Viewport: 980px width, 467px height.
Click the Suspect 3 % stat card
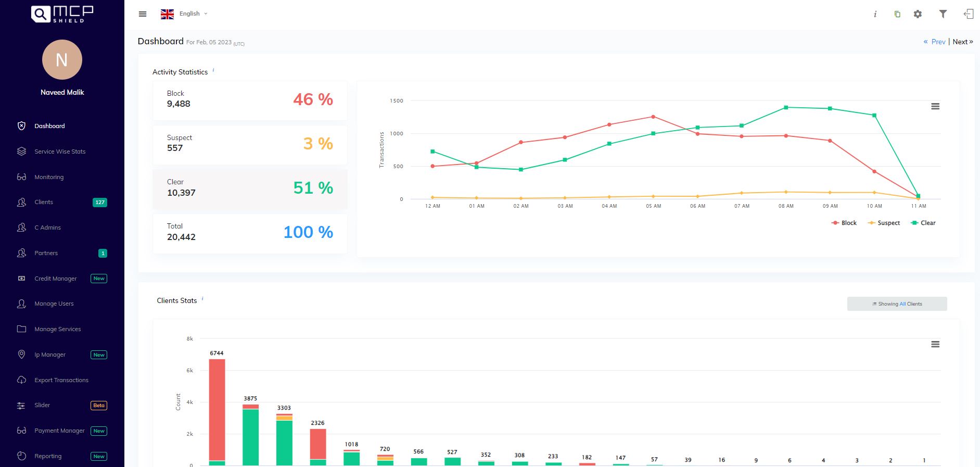250,145
